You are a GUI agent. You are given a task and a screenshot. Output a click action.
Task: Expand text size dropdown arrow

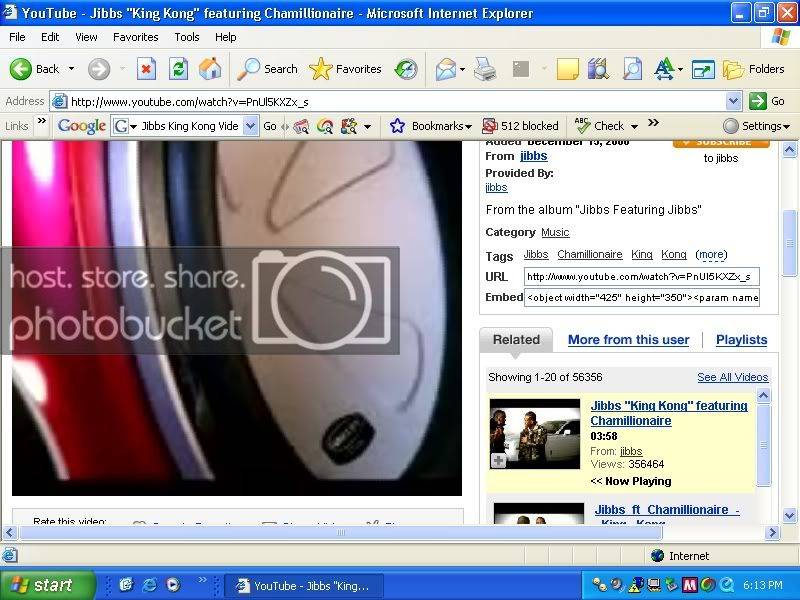680,69
